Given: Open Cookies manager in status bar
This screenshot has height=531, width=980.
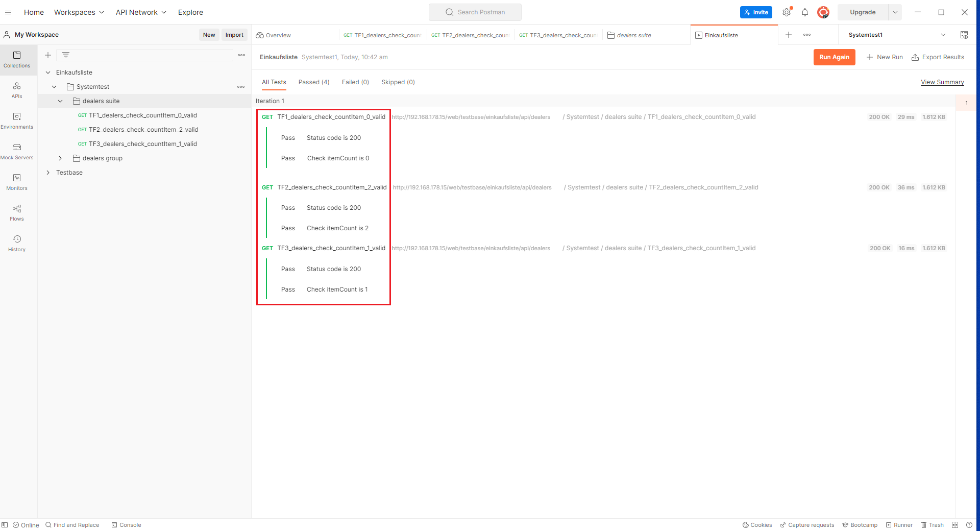Looking at the screenshot, I should pyautogui.click(x=757, y=525).
